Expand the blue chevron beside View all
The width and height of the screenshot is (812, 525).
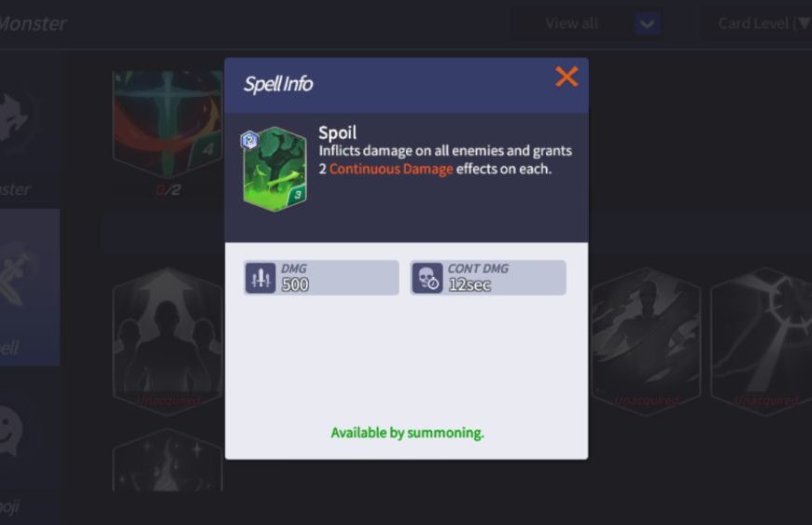click(x=648, y=23)
